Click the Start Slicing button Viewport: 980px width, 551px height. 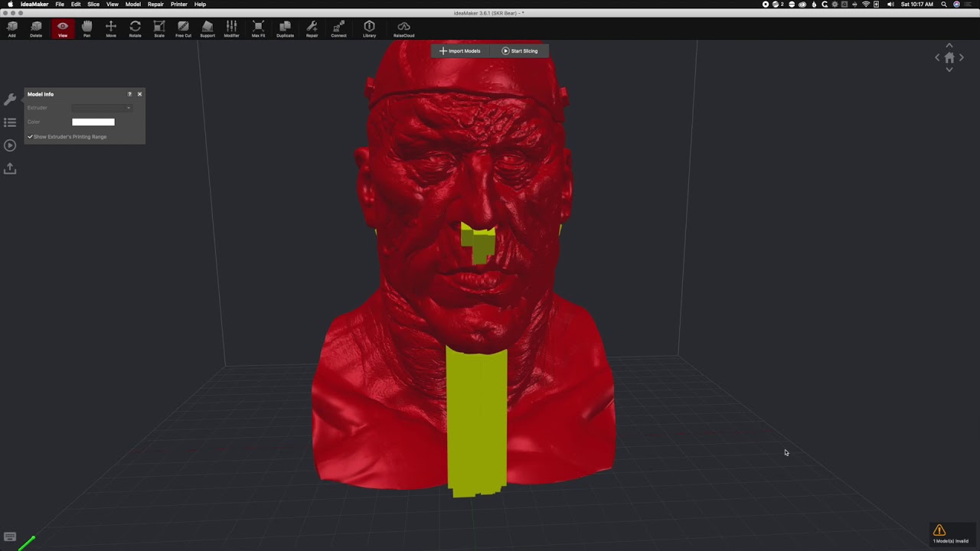(x=520, y=51)
